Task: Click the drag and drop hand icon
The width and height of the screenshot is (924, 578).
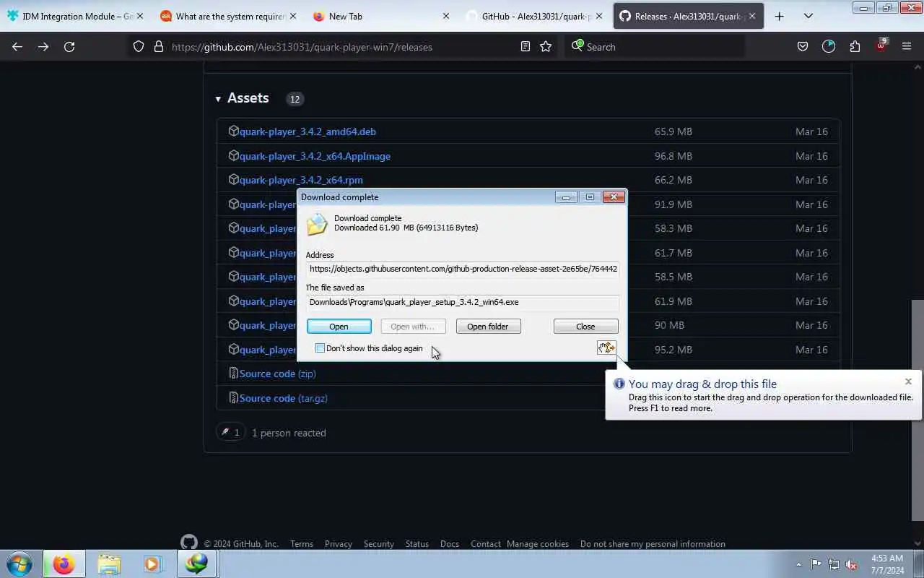Action: 606,348
